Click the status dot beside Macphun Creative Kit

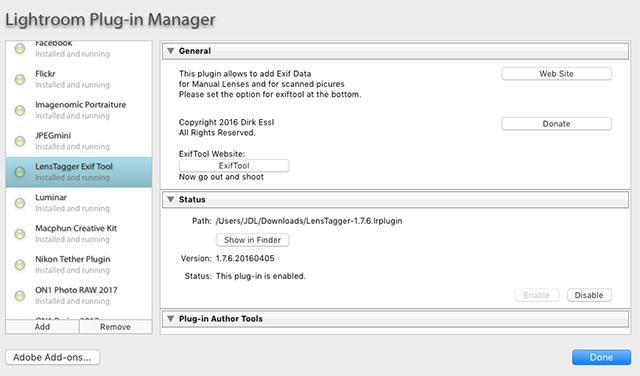20,234
